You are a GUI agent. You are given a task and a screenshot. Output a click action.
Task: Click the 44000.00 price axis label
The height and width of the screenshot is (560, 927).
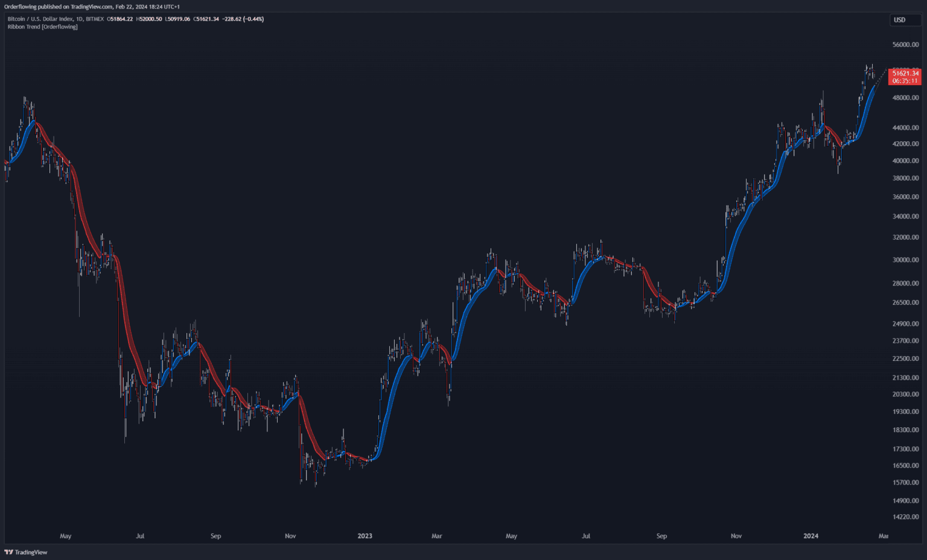905,127
